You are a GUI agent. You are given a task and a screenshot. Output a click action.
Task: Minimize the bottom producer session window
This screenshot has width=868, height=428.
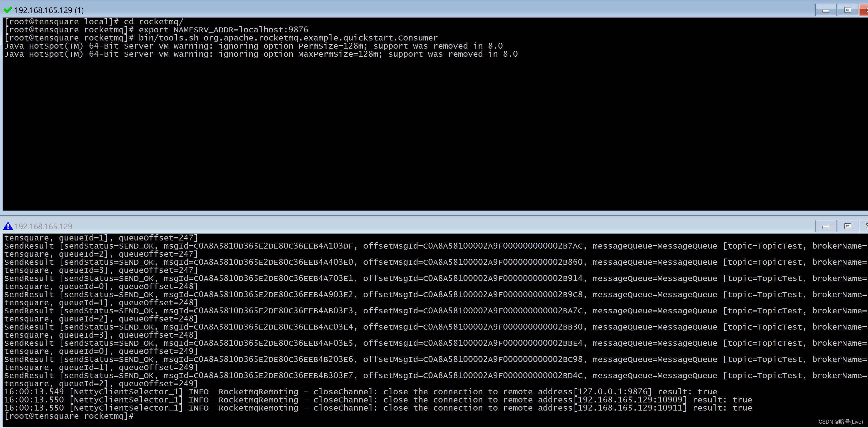coord(826,226)
